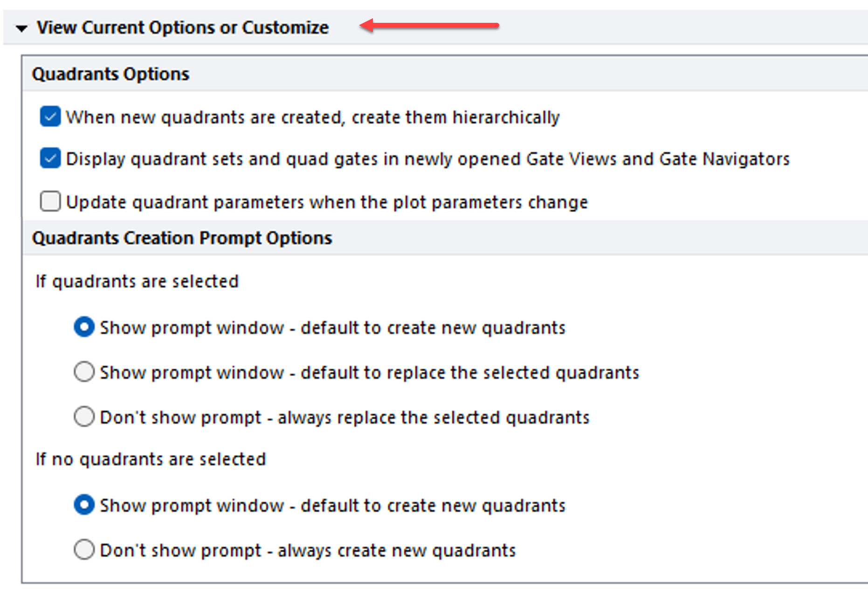Click 'Display quadrant sets and quad gates' label
Image resolution: width=868 pixels, height=603 pixels.
pos(427,159)
